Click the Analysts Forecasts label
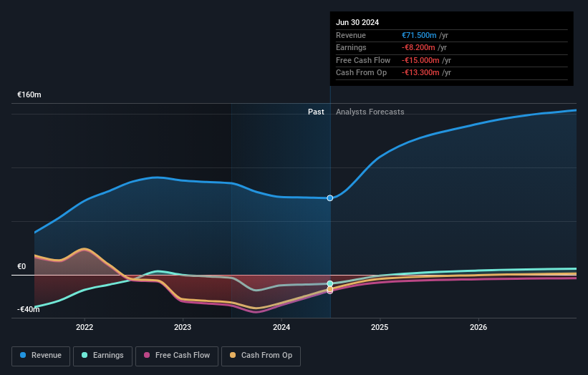588x375 pixels. point(370,112)
